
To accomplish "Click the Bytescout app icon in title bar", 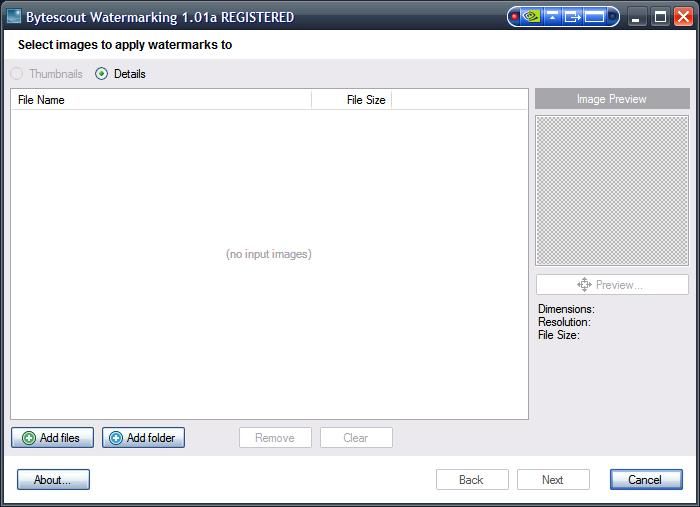I will (x=14, y=17).
